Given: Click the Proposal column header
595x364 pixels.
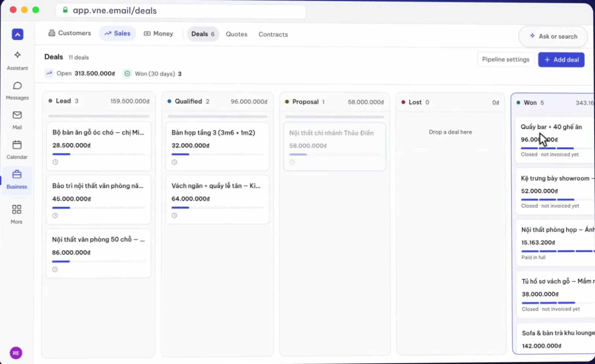Looking at the screenshot, I should click(335, 102).
